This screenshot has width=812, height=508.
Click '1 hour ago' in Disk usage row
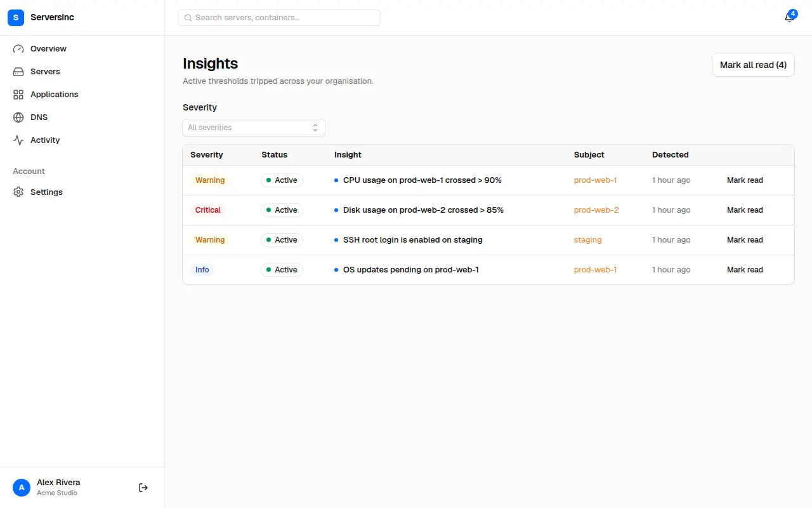click(x=671, y=210)
